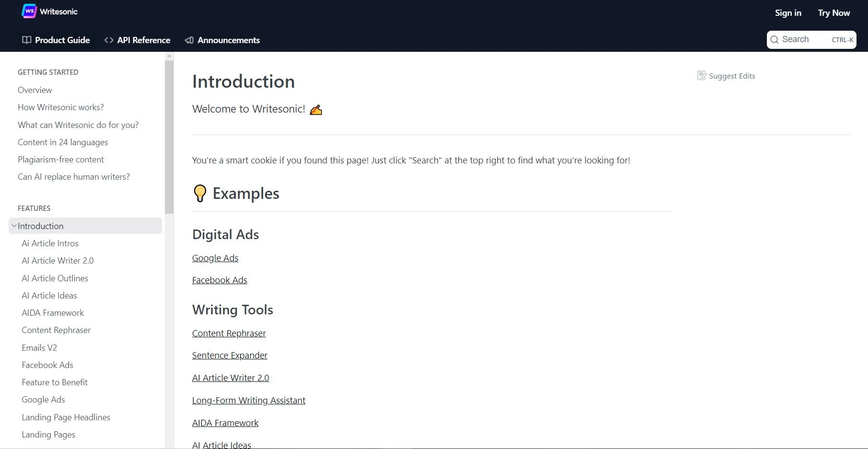Collapse the Introduction sidebar section chevron

point(14,226)
